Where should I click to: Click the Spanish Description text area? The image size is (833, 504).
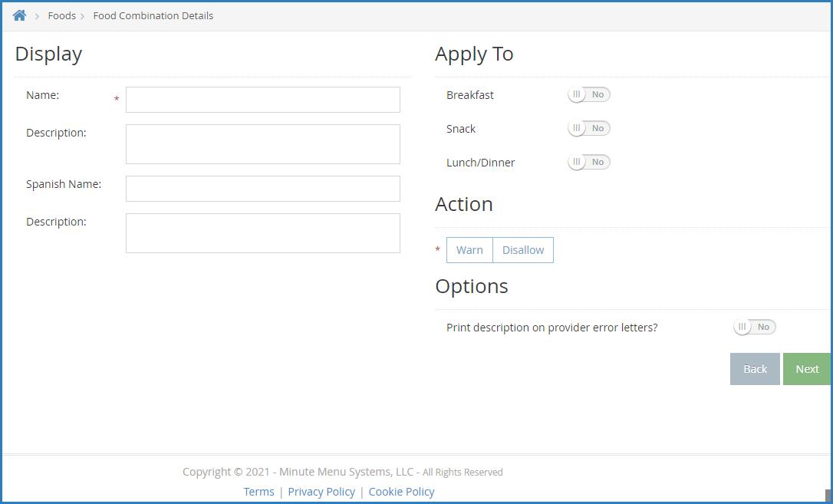pyautogui.click(x=263, y=233)
